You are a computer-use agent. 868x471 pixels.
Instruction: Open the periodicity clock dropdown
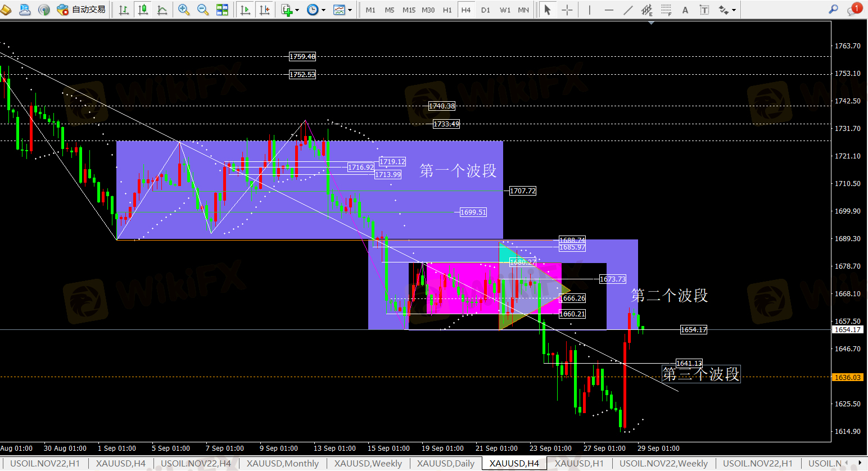click(x=315, y=10)
